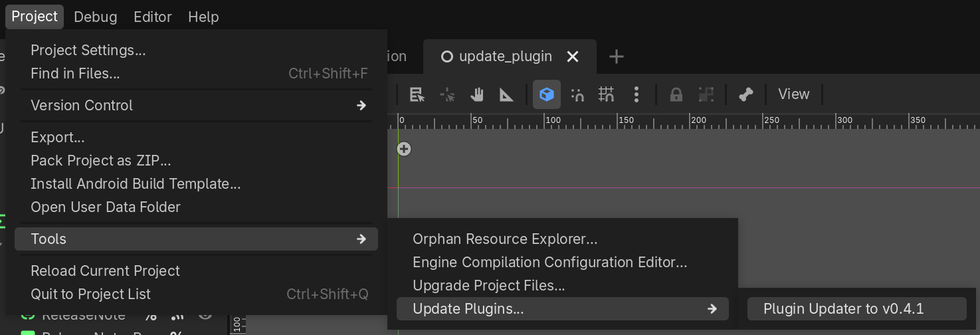The width and height of the screenshot is (980, 335).
Task: Toggle grid snapping icon
Action: (x=606, y=94)
